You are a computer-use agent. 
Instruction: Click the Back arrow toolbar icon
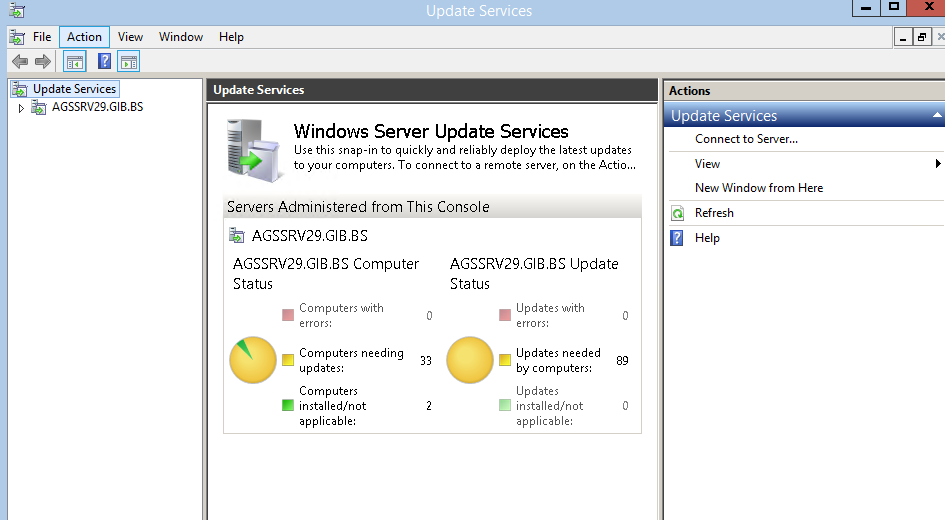pyautogui.click(x=20, y=61)
